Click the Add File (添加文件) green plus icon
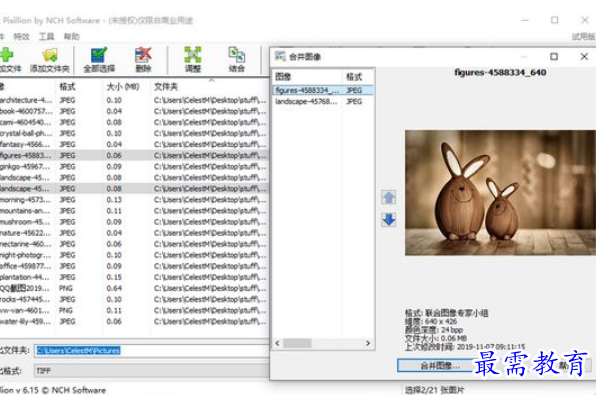 (x=6, y=56)
